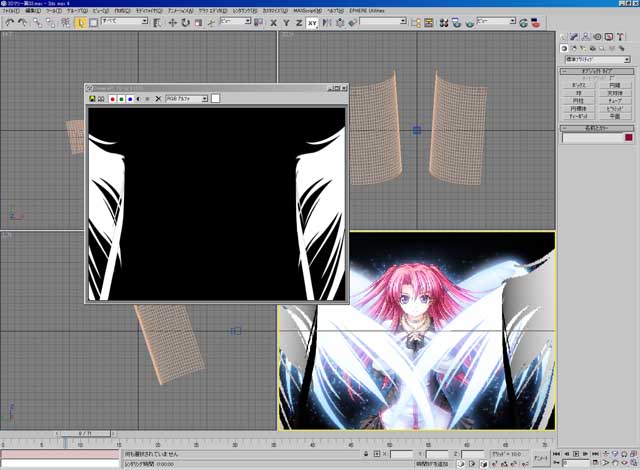Toggle the rectangular selection region button
Viewport: 640px width, 470px height.
tap(93, 23)
